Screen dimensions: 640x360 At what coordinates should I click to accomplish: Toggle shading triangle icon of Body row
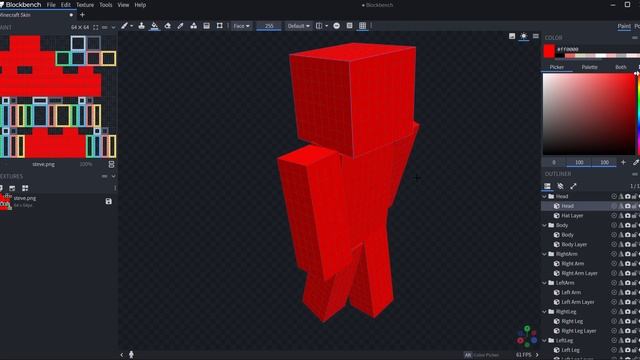pyautogui.click(x=621, y=235)
